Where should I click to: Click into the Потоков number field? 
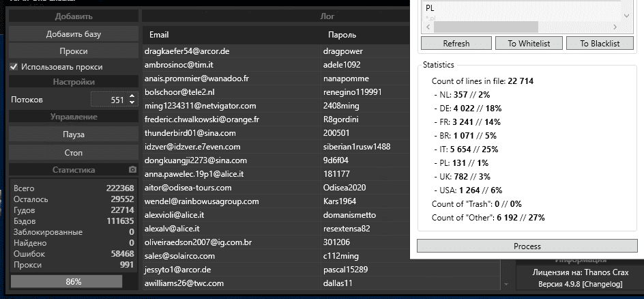pyautogui.click(x=108, y=100)
